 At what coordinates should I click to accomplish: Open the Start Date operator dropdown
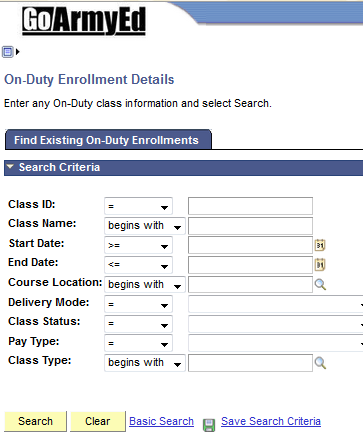[138, 245]
